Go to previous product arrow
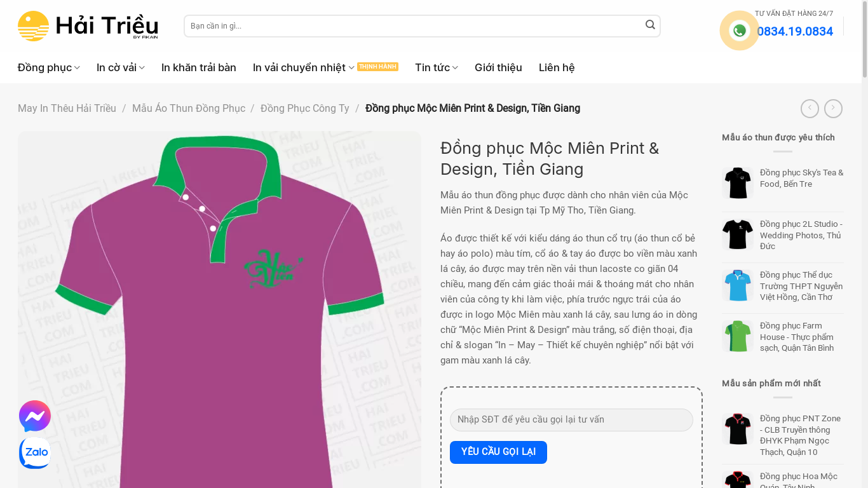 (810, 109)
